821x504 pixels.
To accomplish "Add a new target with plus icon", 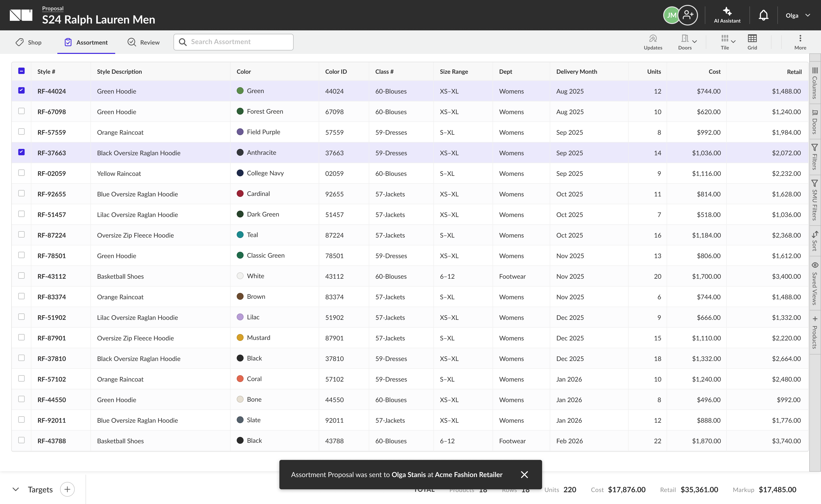I will [67, 489].
